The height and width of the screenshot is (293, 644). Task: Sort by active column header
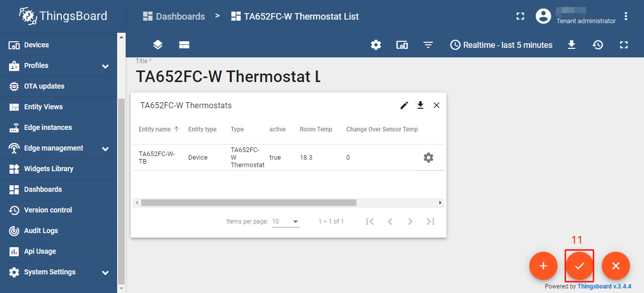[278, 129]
